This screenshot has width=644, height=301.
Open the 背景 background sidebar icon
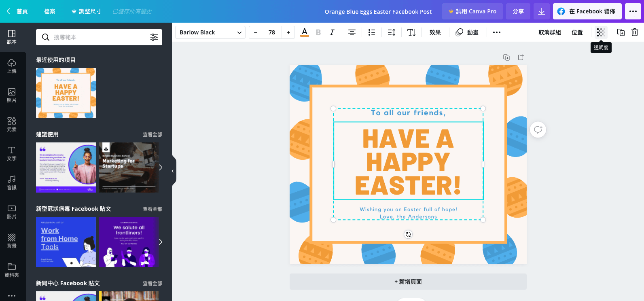12,241
